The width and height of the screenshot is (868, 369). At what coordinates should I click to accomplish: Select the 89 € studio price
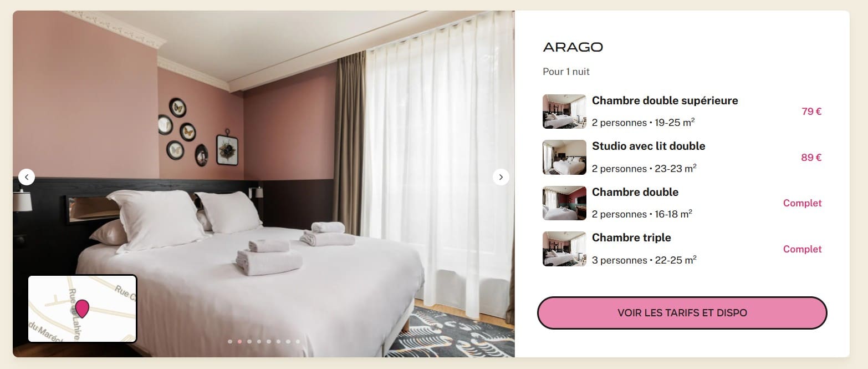(x=811, y=157)
